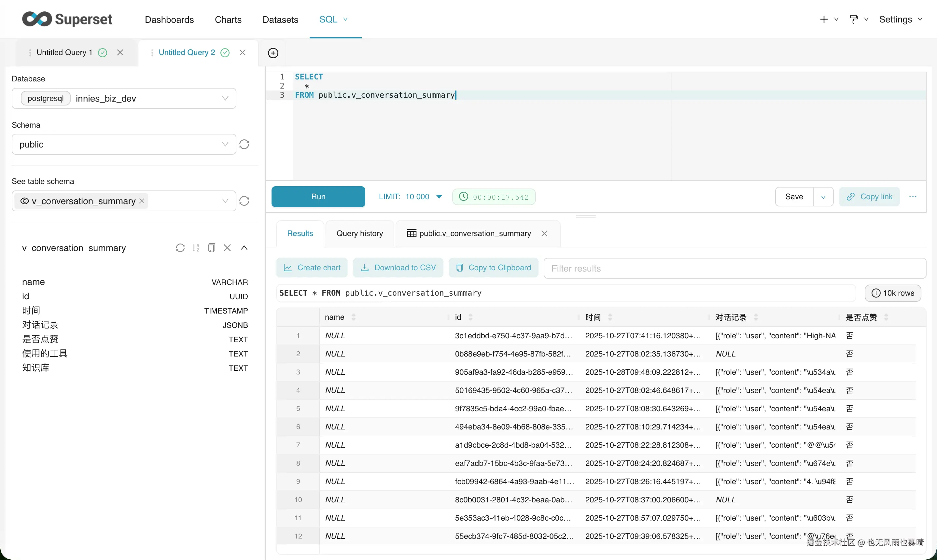Sort results by 时间 column

click(610, 317)
